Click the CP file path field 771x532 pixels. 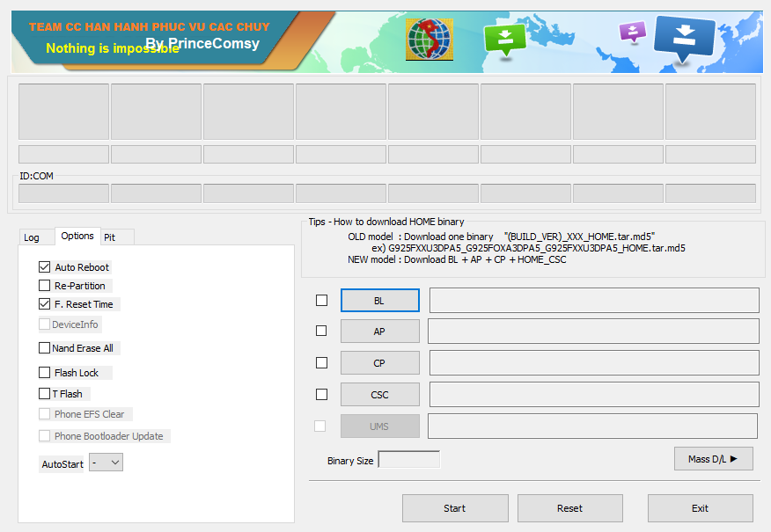coord(593,363)
